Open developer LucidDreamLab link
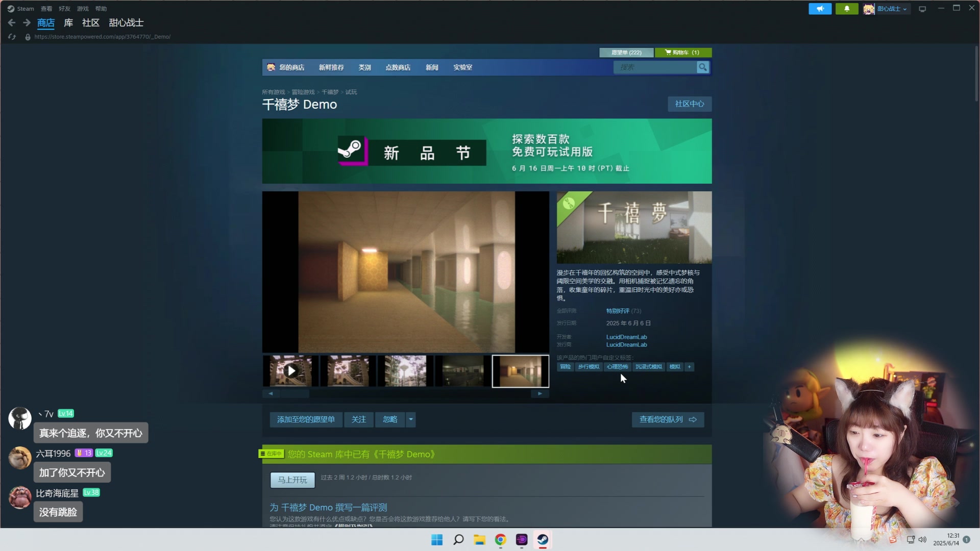The width and height of the screenshot is (980, 551). [x=626, y=337]
